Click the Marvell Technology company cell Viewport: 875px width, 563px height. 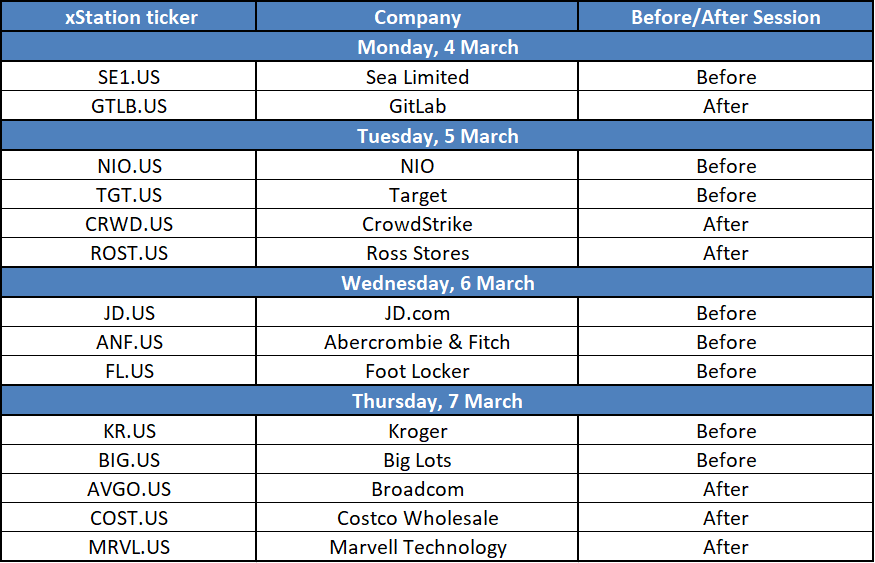tap(417, 546)
